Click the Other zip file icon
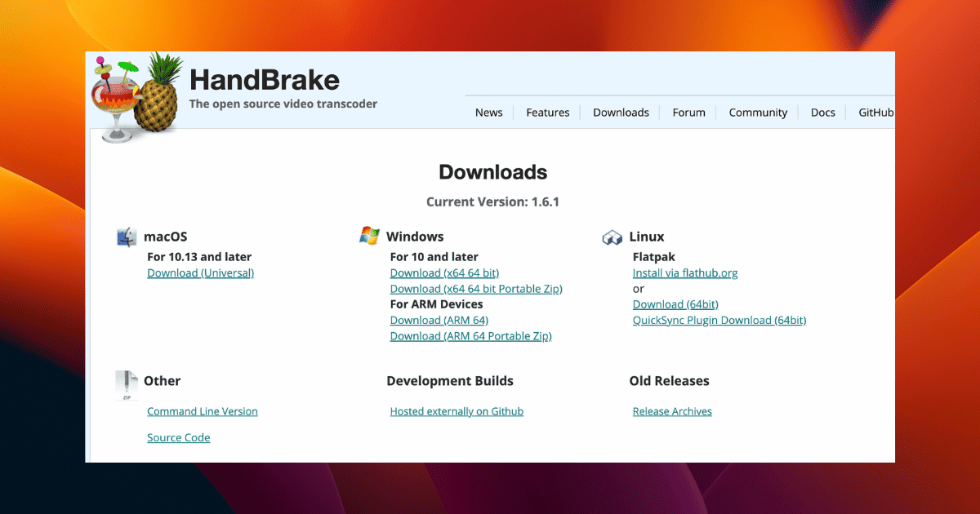The image size is (980, 514). [x=127, y=385]
